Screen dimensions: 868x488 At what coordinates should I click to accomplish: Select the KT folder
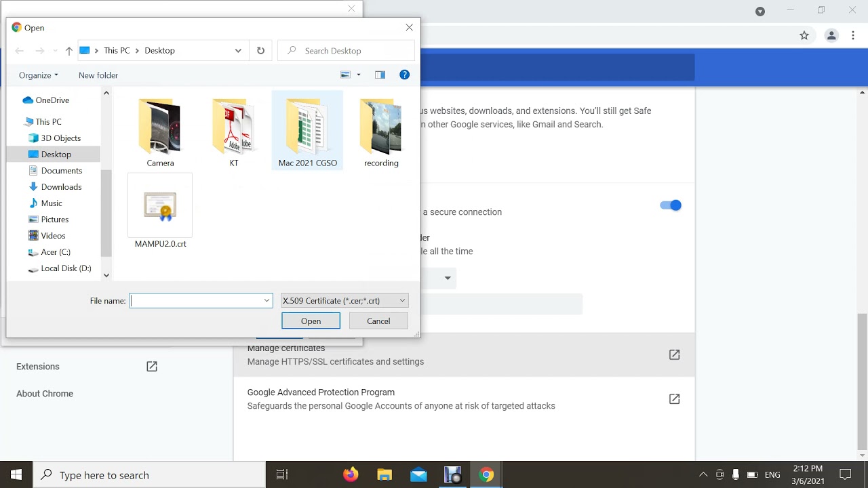234,132
